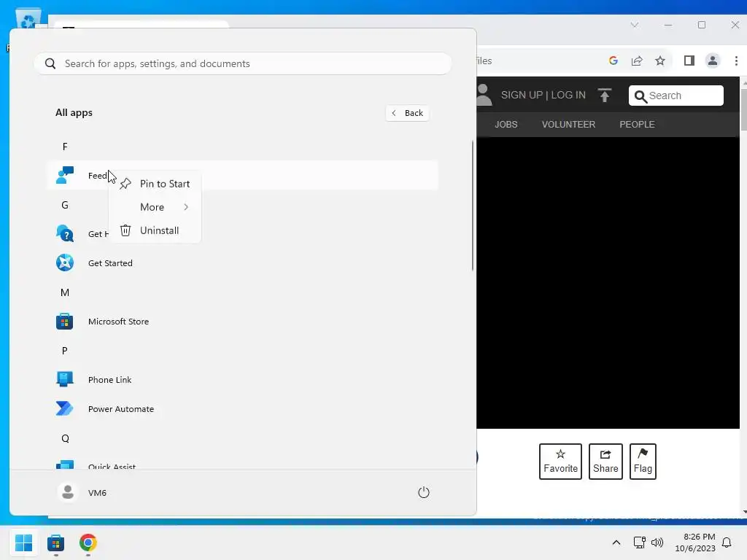Viewport: 747px width, 560px height.
Task: Click the Flag button
Action: pos(643,462)
